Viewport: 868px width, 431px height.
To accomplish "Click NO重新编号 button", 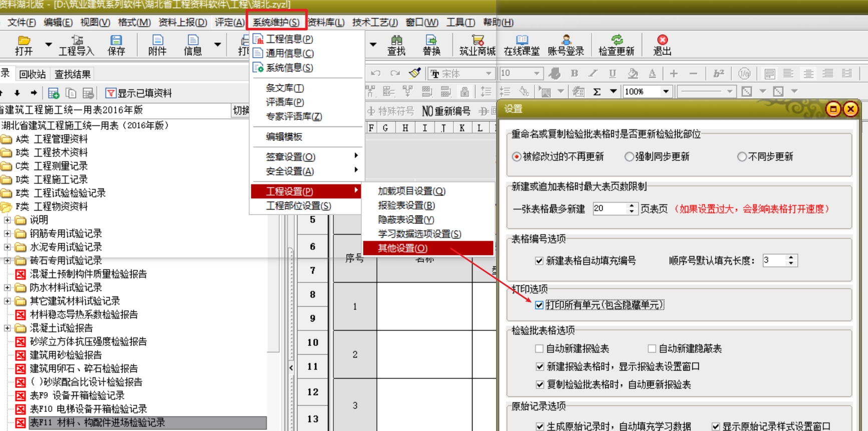I will coord(446,111).
